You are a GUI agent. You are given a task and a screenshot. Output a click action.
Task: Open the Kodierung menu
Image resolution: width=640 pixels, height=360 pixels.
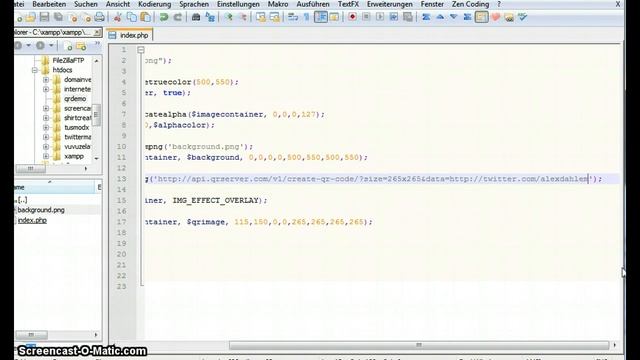[154, 4]
